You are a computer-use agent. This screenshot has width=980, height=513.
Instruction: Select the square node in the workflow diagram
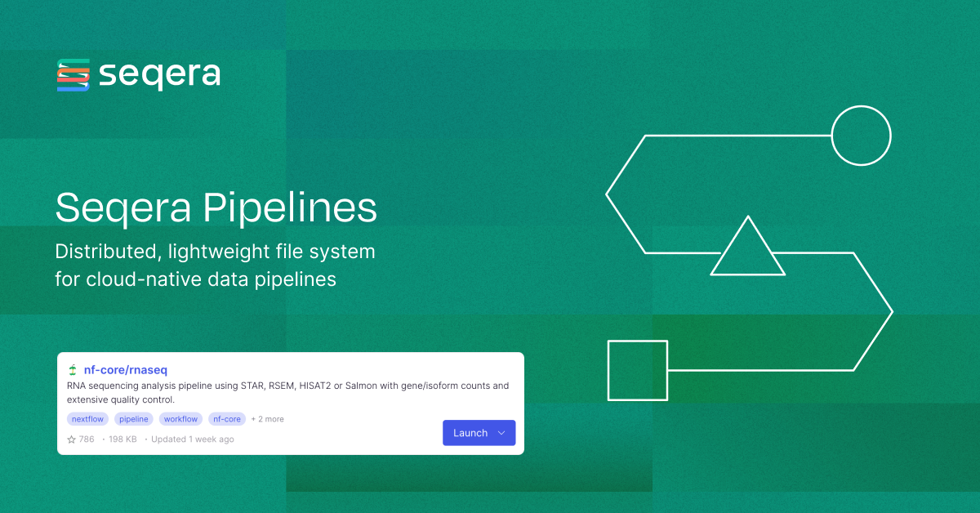(638, 371)
